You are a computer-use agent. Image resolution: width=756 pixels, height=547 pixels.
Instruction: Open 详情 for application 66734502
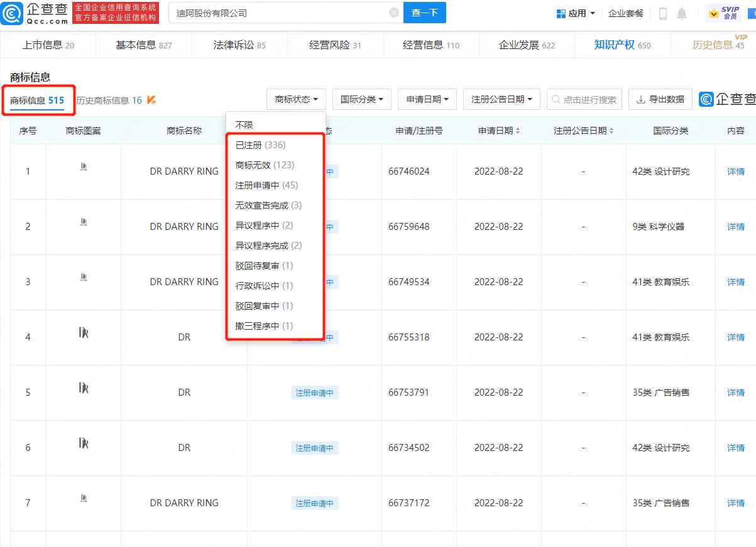(736, 448)
